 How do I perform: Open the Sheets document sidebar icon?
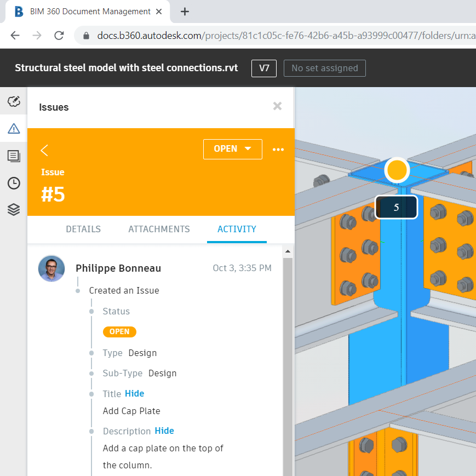14,156
